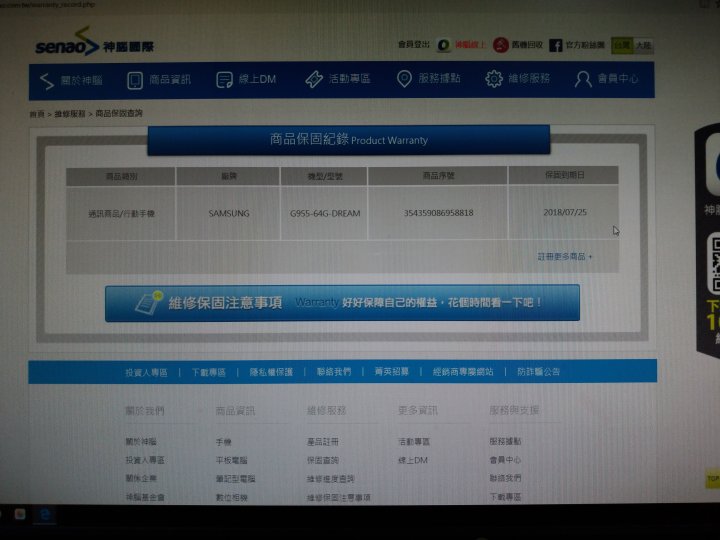Click 線上DM under footer 更多資訊 column
This screenshot has height=540, width=720.
[x=413, y=460]
